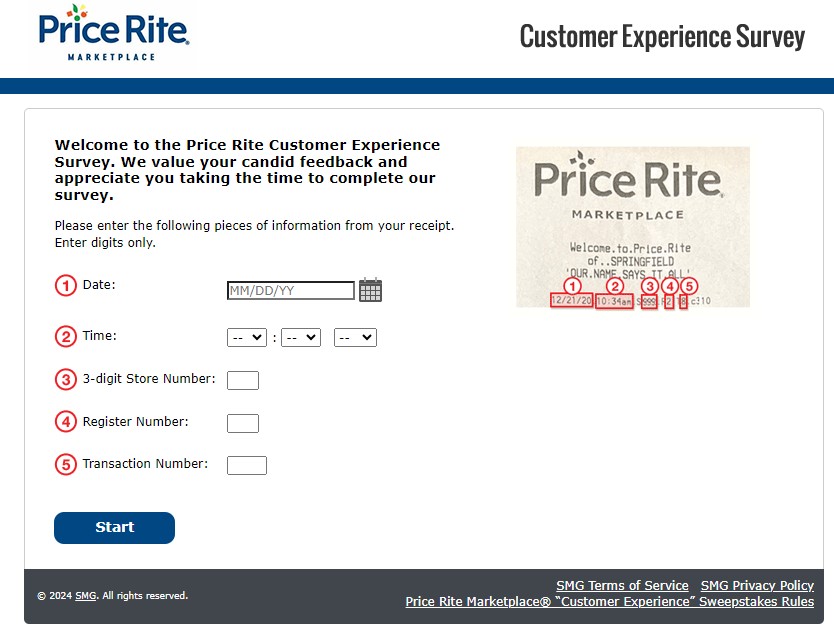Click the red circled 4 beside Register Number
Image resolution: width=834 pixels, height=639 pixels.
point(65,422)
